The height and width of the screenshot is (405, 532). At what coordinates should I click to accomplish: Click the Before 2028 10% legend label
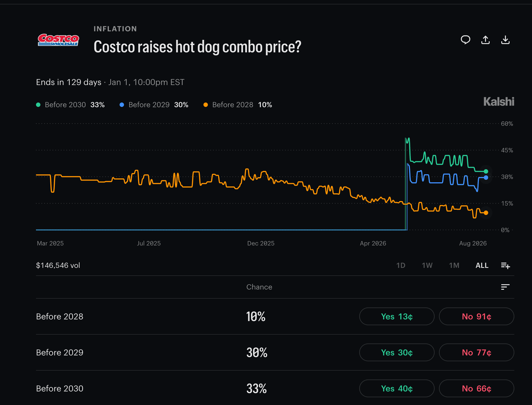pos(242,105)
